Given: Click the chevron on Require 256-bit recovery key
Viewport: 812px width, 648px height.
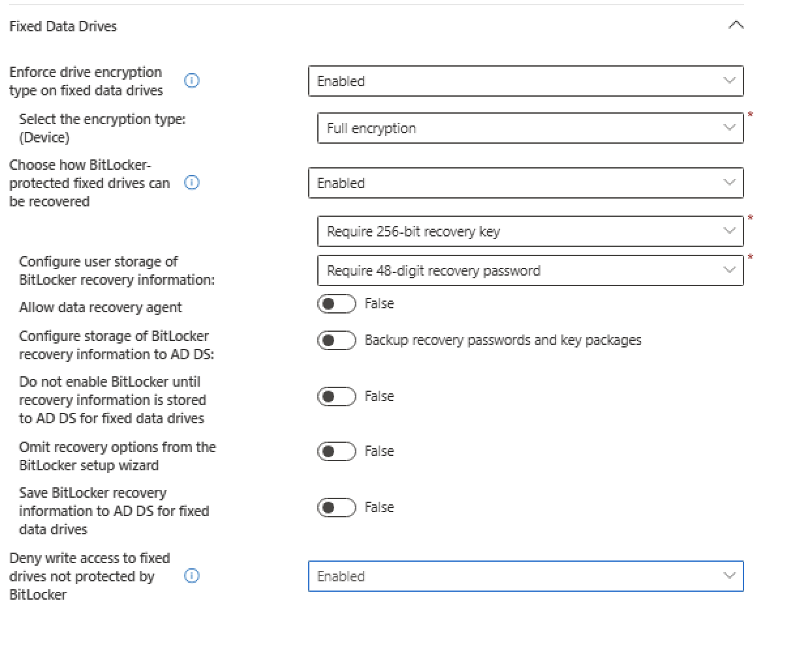Looking at the screenshot, I should coord(730,231).
